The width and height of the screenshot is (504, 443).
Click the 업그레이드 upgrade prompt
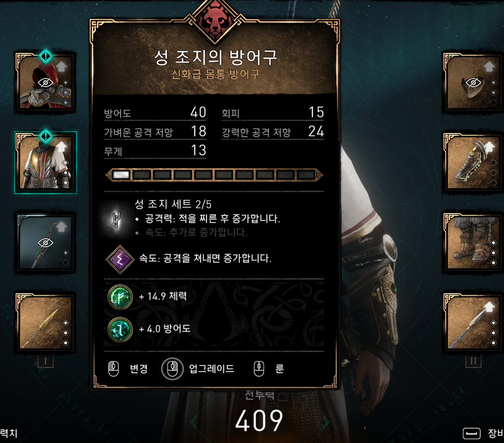(x=198, y=369)
